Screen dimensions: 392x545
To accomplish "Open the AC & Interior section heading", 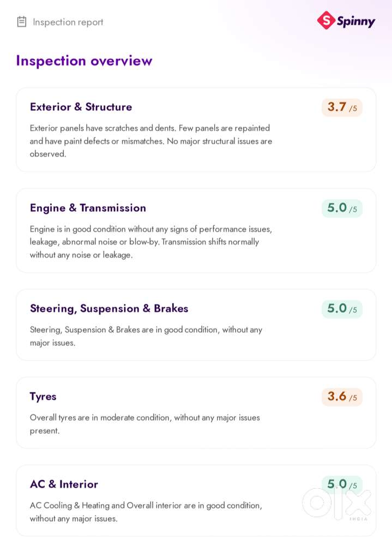I will click(64, 484).
